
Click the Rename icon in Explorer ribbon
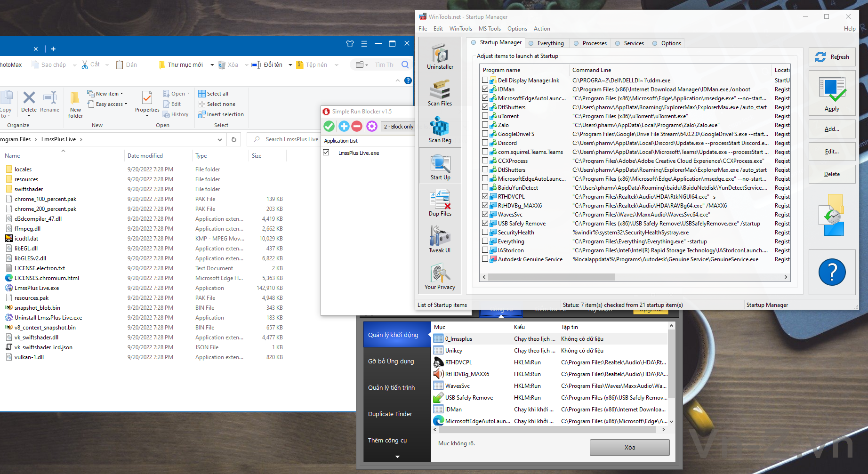pos(49,102)
